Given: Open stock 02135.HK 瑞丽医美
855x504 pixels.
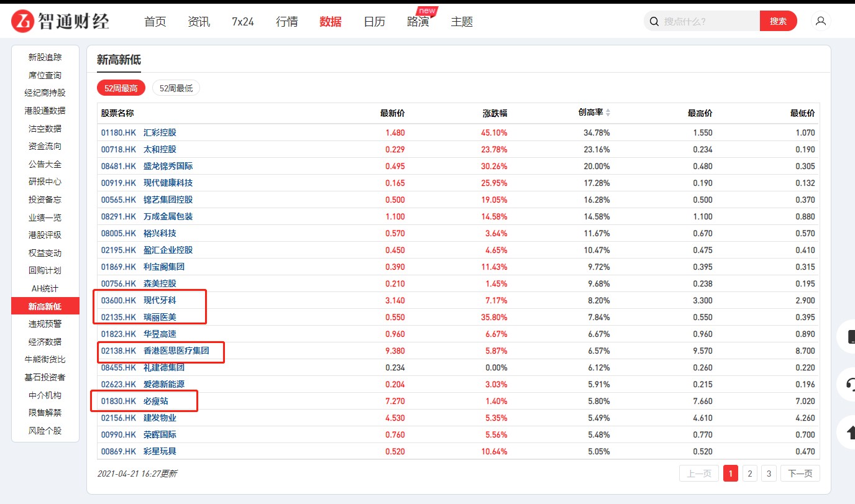Looking at the screenshot, I should click(x=139, y=317).
